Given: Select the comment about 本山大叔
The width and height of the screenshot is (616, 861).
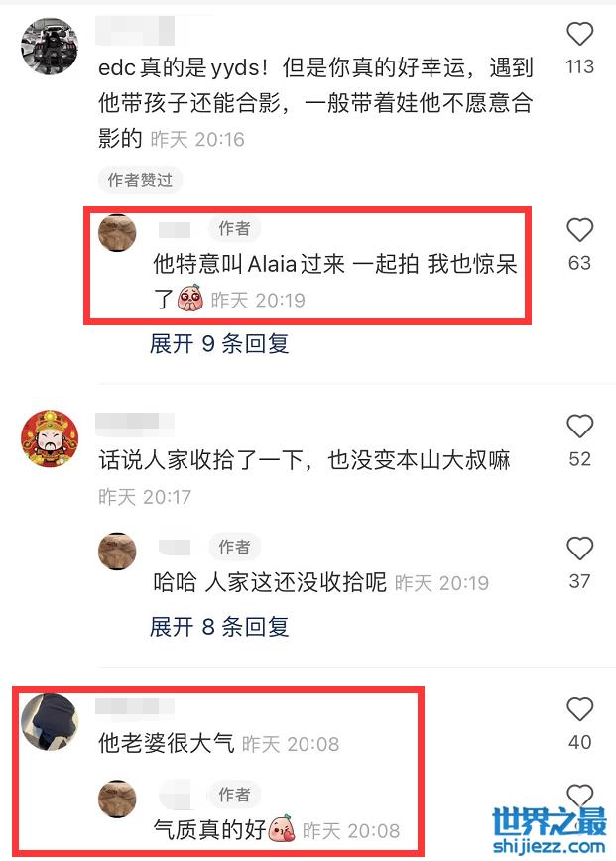Looking at the screenshot, I should [305, 460].
